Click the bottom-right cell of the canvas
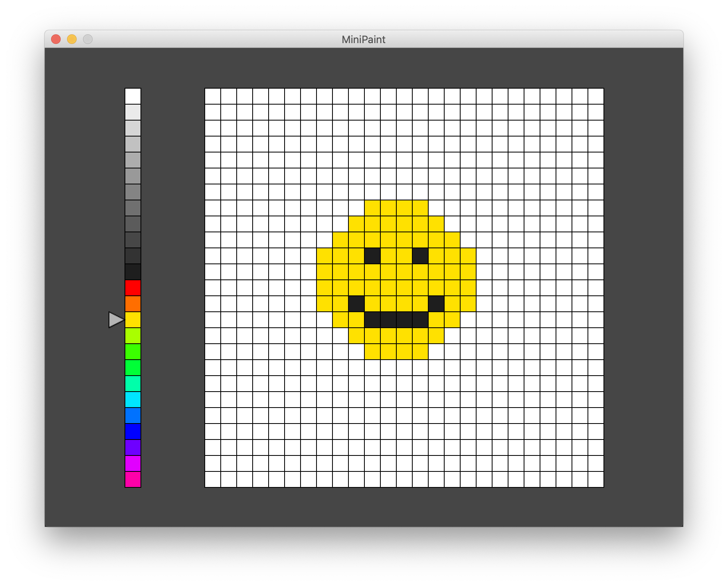This screenshot has height=586, width=728. 596,479
